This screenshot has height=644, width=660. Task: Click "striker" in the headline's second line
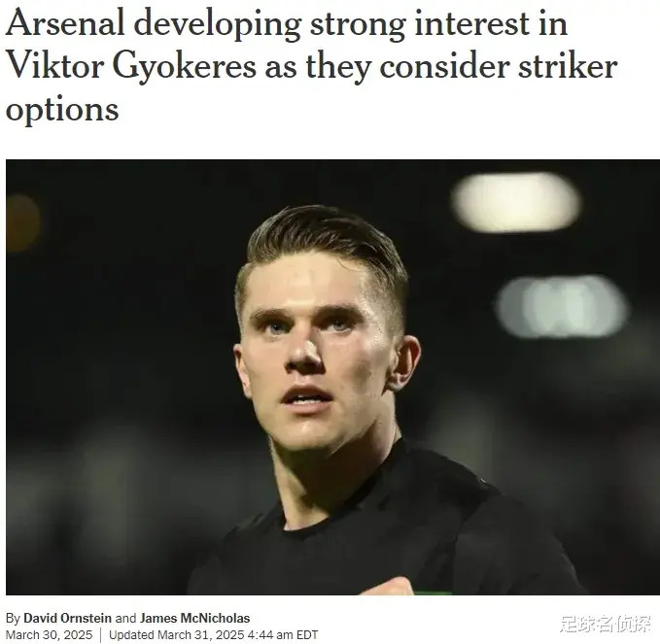pyautogui.click(x=568, y=66)
